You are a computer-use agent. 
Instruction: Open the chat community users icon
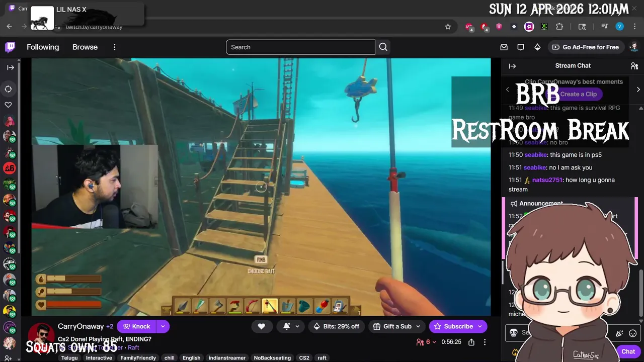tap(634, 66)
